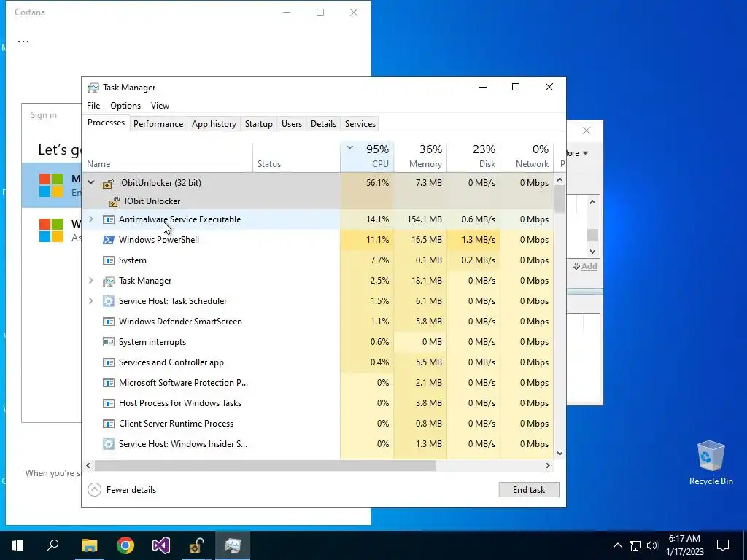747x560 pixels.
Task: Click the Windows Defender SmartScreen icon
Action: [109, 322]
